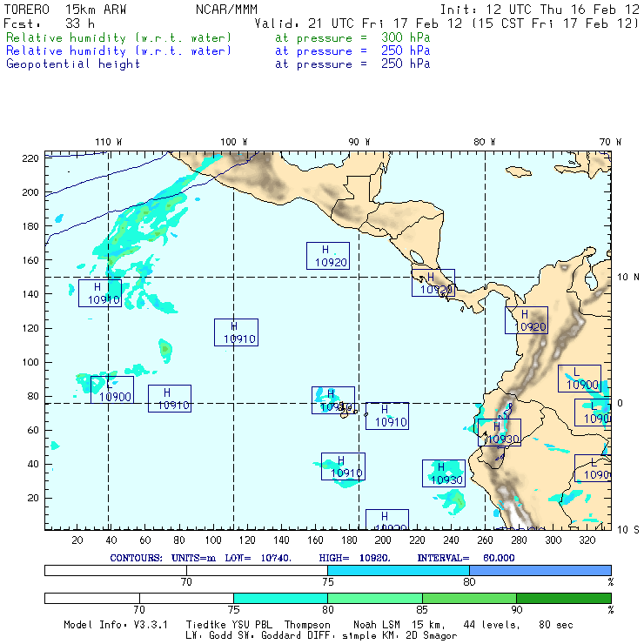Select the blue 'Relative humidity (w.r.t. water)' legend line

pos(118,51)
